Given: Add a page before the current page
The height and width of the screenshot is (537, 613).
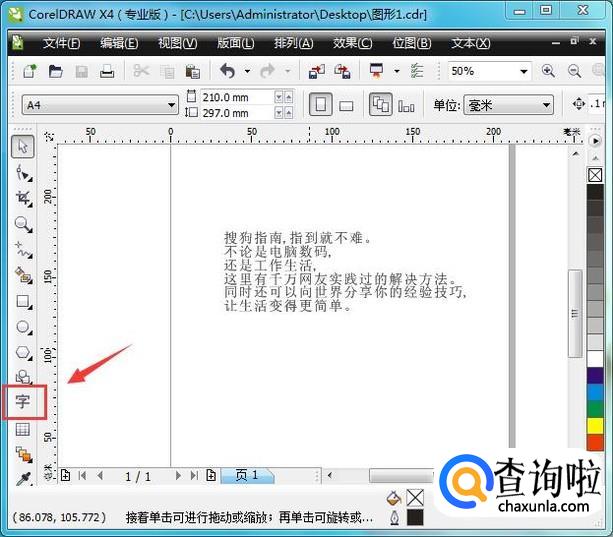Looking at the screenshot, I should click(65, 475).
